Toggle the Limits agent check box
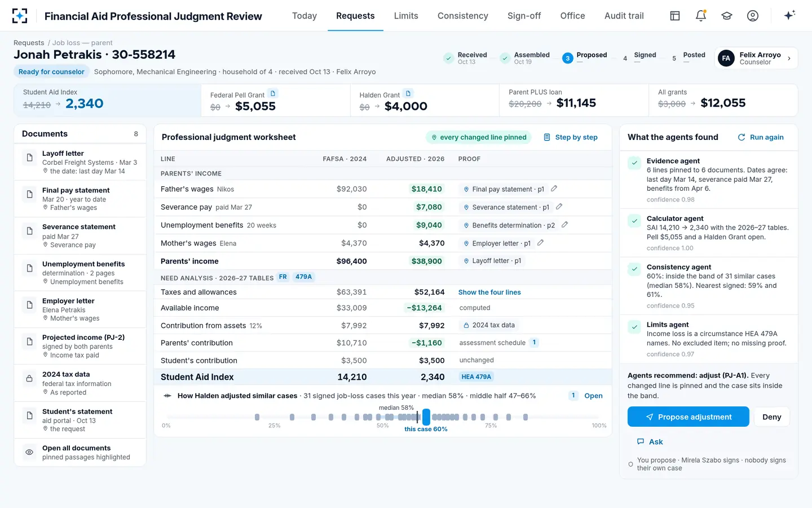This screenshot has width=812, height=508. 634,327
